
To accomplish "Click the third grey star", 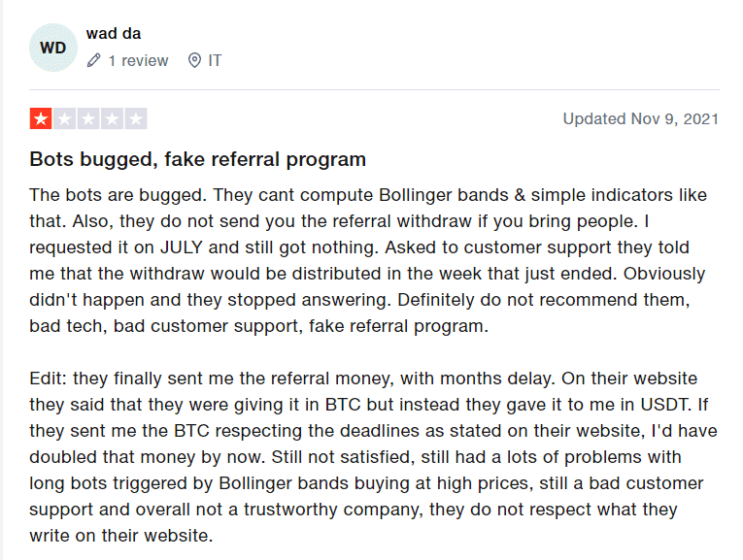I will 88,118.
